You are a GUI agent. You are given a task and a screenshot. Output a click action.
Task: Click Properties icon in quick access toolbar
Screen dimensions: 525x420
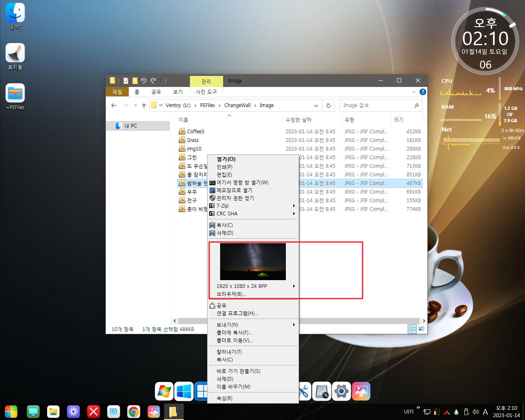tap(126, 81)
